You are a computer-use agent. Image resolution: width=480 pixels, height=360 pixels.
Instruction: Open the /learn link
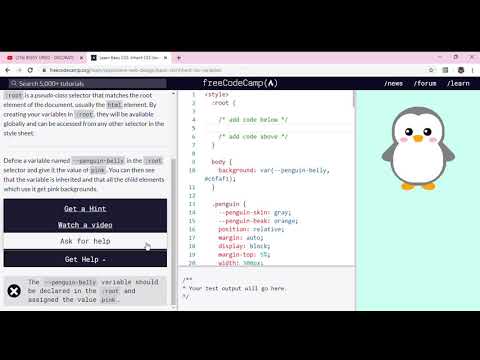pos(458,83)
